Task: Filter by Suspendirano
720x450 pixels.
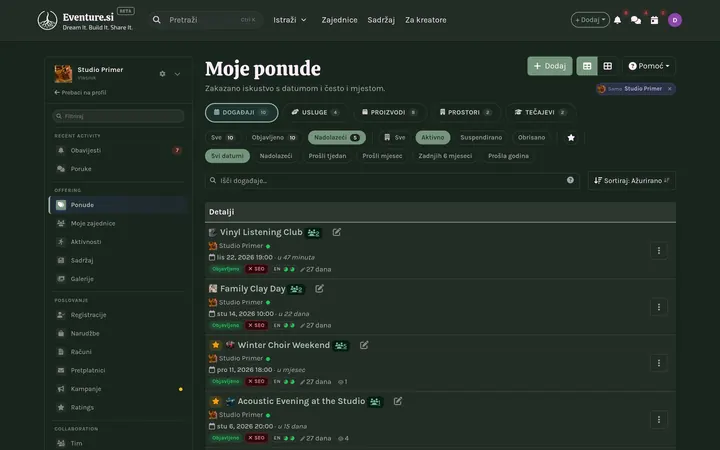Action: click(481, 138)
